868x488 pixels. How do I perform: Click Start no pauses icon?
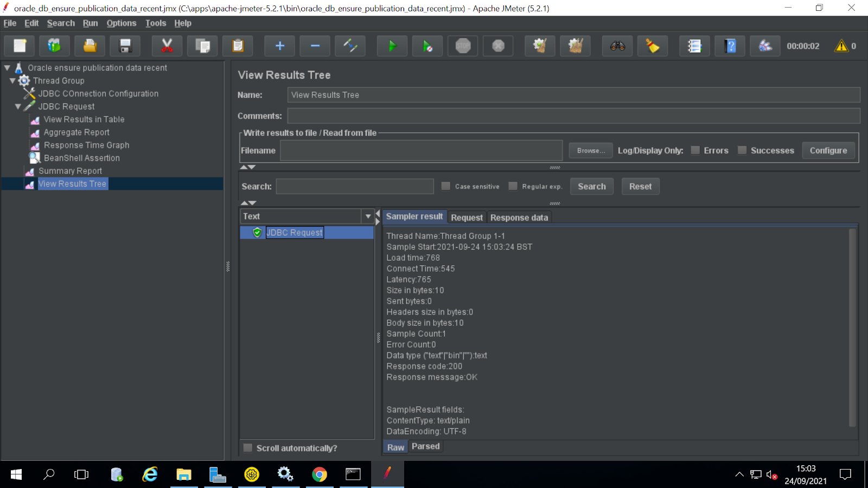(427, 46)
